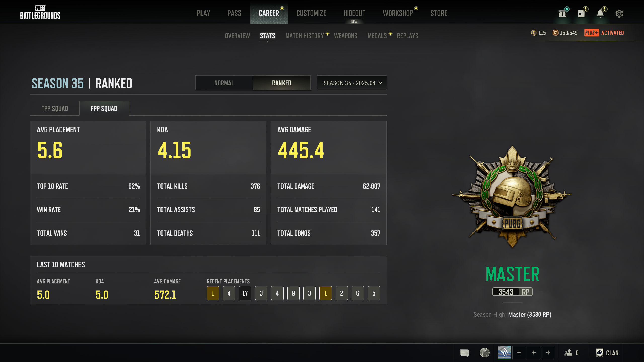The image size is (644, 362).
Task: Open the Clan button
Action: click(607, 353)
